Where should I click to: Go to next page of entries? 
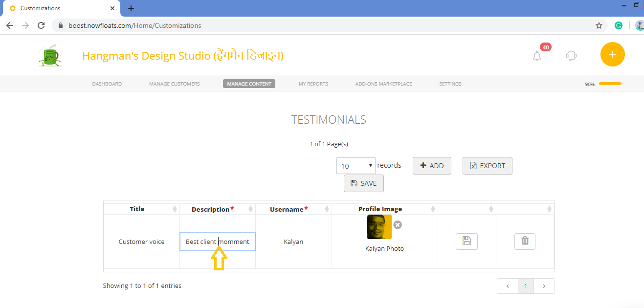point(544,286)
